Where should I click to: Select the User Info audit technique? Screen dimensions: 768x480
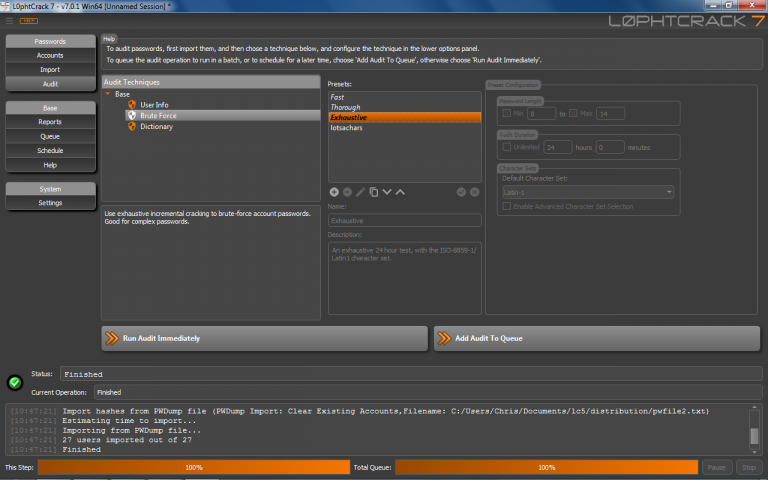pyautogui.click(x=153, y=104)
